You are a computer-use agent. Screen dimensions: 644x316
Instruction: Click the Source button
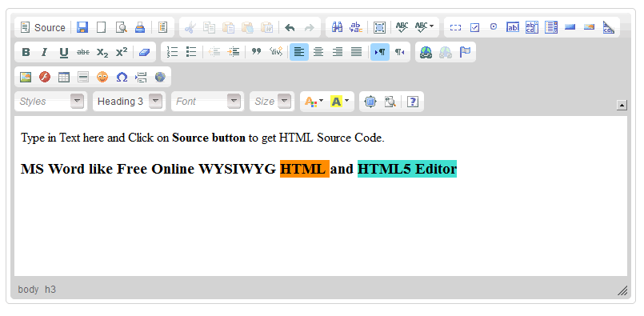coord(43,27)
